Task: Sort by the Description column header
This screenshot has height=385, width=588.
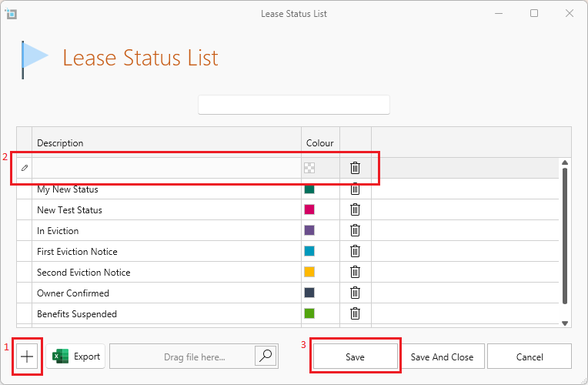Action: pos(166,142)
